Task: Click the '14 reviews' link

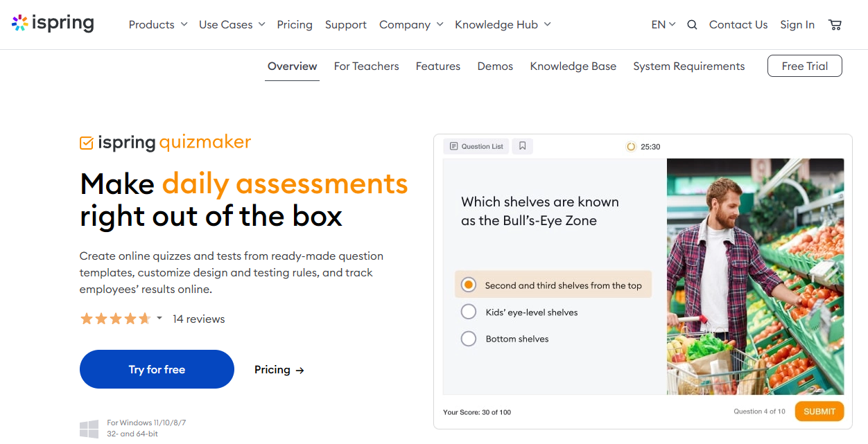Action: point(199,319)
